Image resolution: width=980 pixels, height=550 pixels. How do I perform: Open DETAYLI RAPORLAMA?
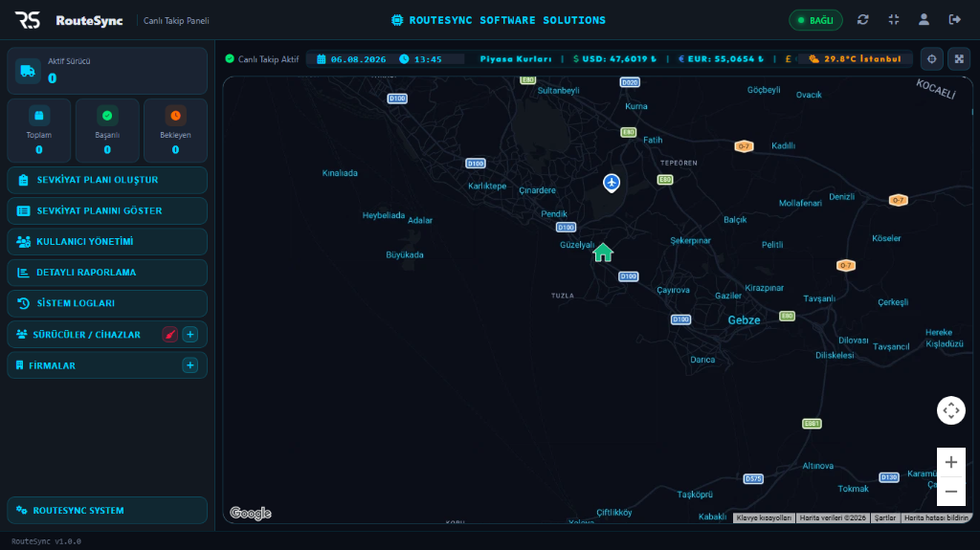[x=107, y=273]
